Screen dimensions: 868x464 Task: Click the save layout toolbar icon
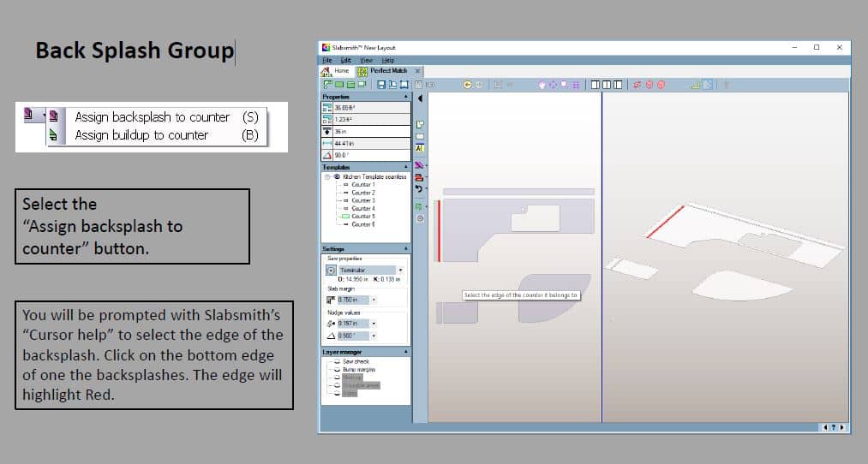pos(380,85)
